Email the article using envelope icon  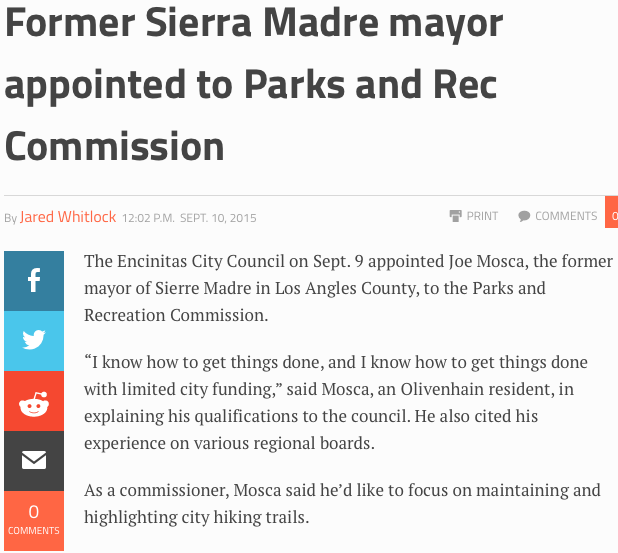pyautogui.click(x=33, y=461)
